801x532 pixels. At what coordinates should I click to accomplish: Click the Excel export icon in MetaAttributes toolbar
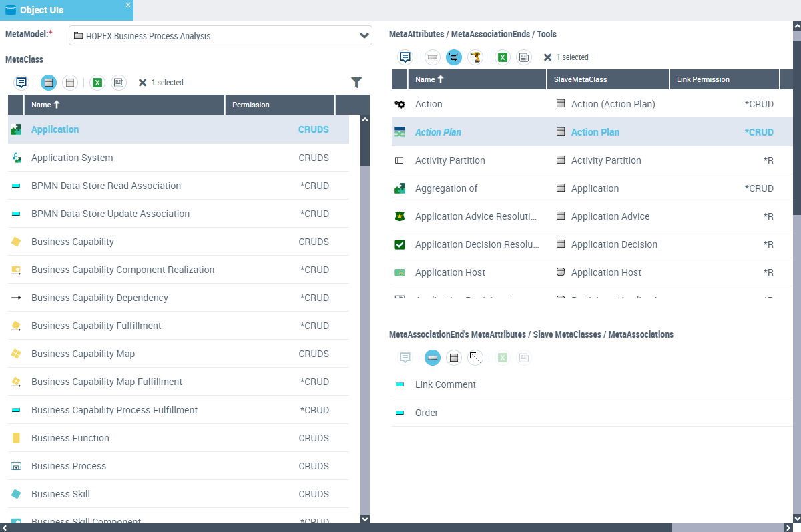tap(503, 57)
